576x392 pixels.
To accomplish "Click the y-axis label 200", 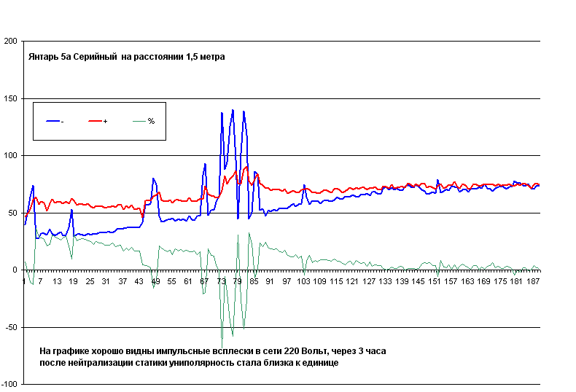I will [x=10, y=41].
